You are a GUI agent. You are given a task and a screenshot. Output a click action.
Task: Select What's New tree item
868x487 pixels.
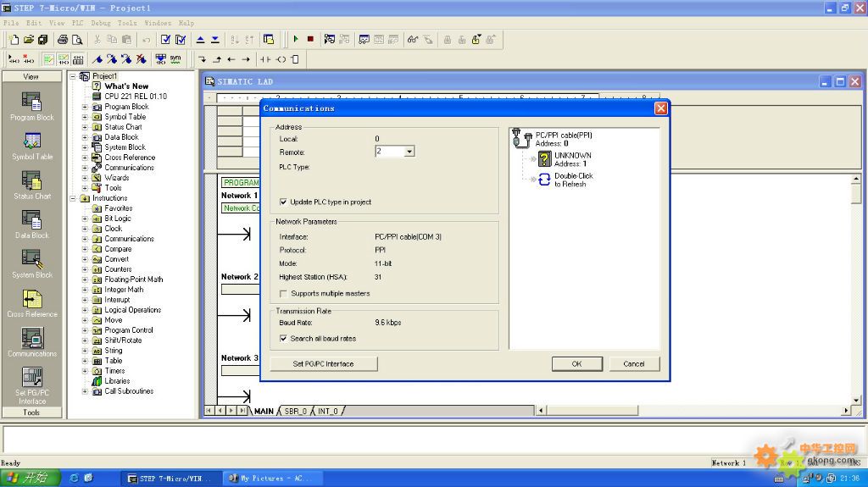coord(126,86)
